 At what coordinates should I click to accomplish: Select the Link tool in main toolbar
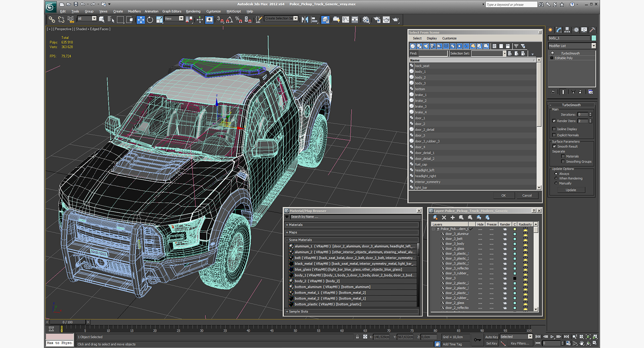point(52,20)
